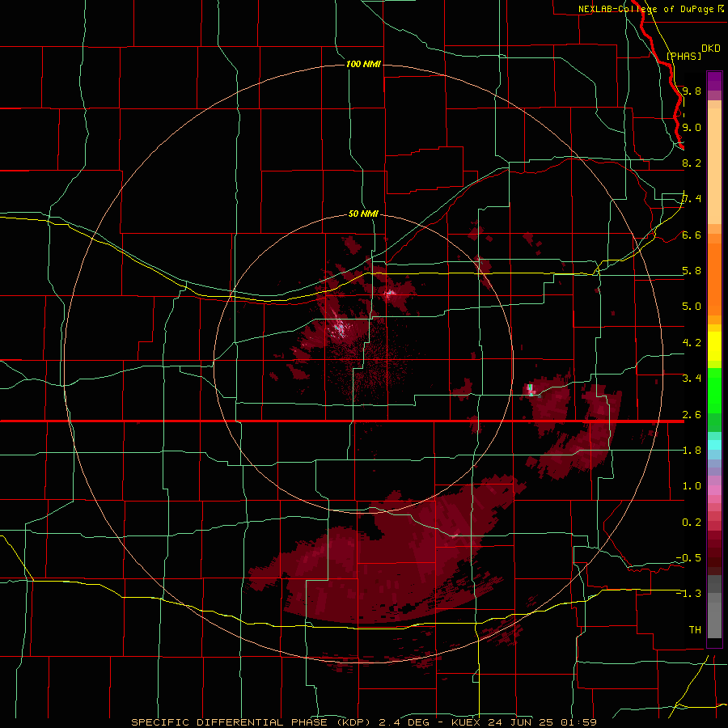Click the 2.6 legend value
This screenshot has height=728, width=728.
[x=692, y=415]
